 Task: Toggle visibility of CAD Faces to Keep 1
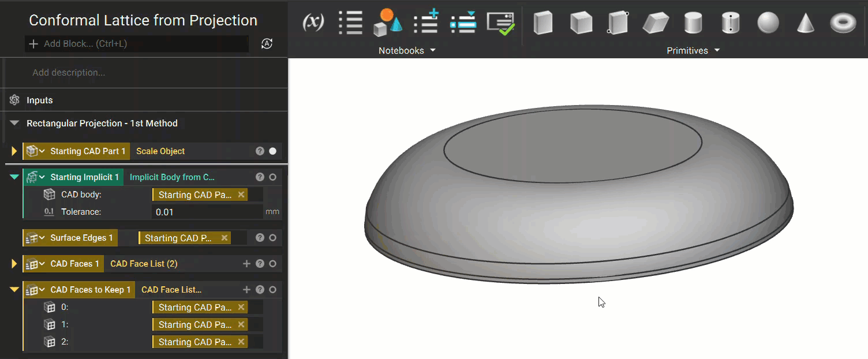(x=272, y=290)
